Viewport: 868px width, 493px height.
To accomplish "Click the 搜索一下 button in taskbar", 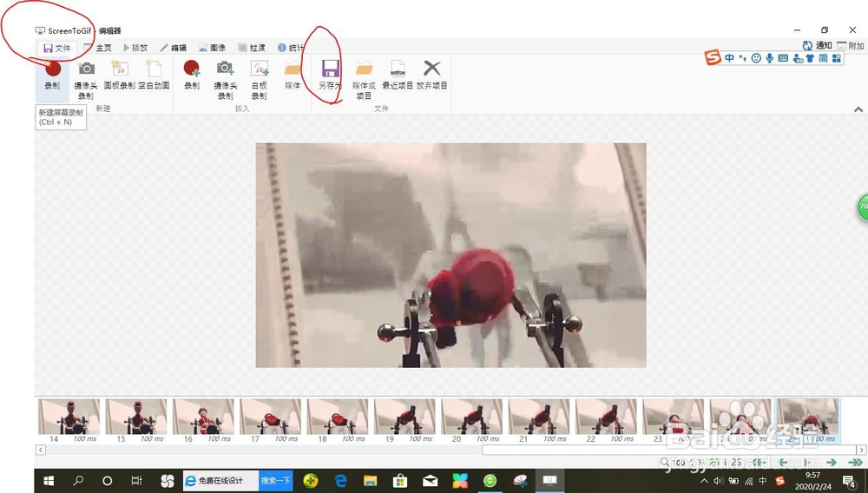I will pos(276,481).
